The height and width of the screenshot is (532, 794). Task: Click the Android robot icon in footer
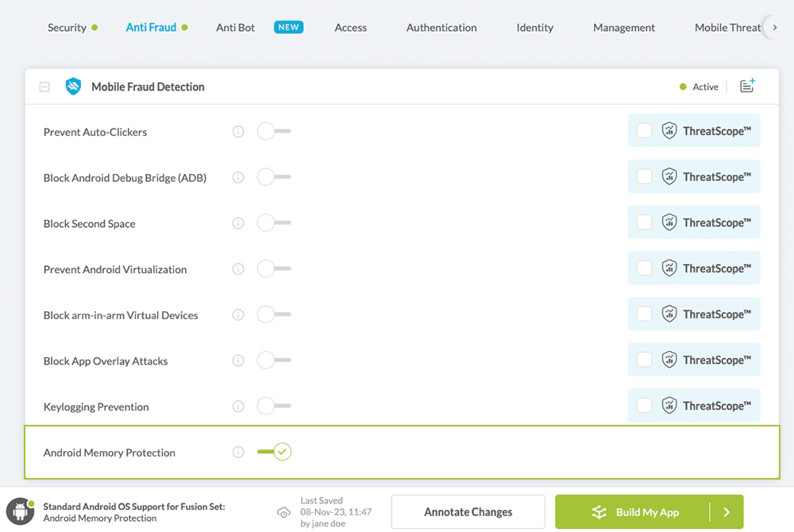click(x=20, y=512)
